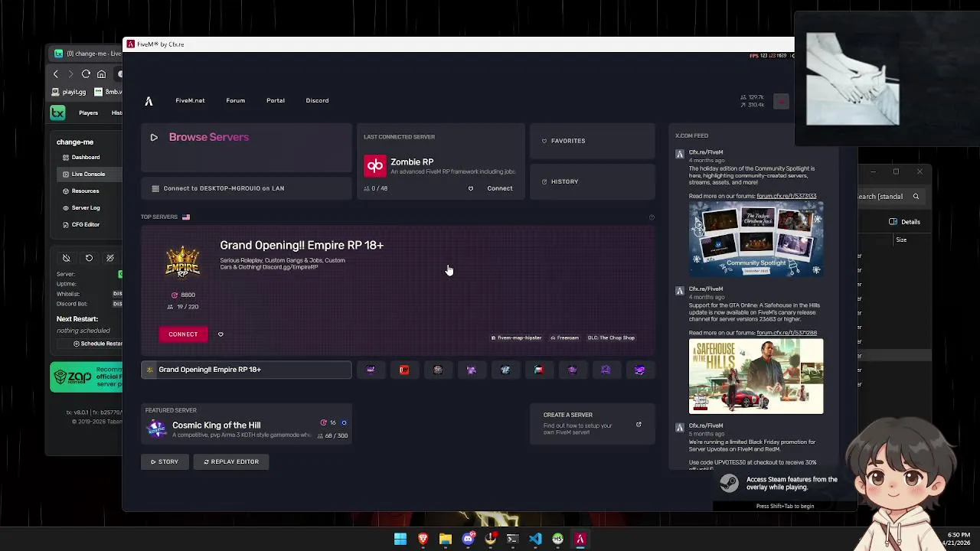Open the playit.gg bookmark in browser

pyautogui.click(x=69, y=92)
